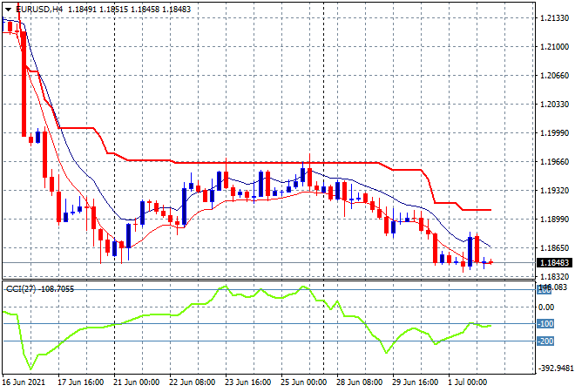Click the 1.18650 price scale value

[x=555, y=248]
